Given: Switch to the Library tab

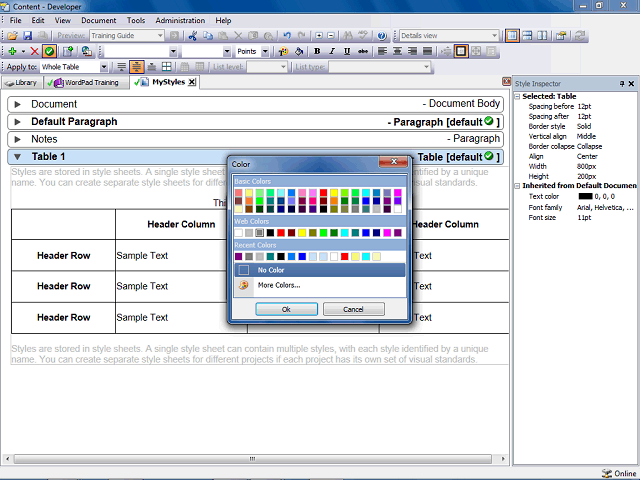Looking at the screenshot, I should point(22,83).
